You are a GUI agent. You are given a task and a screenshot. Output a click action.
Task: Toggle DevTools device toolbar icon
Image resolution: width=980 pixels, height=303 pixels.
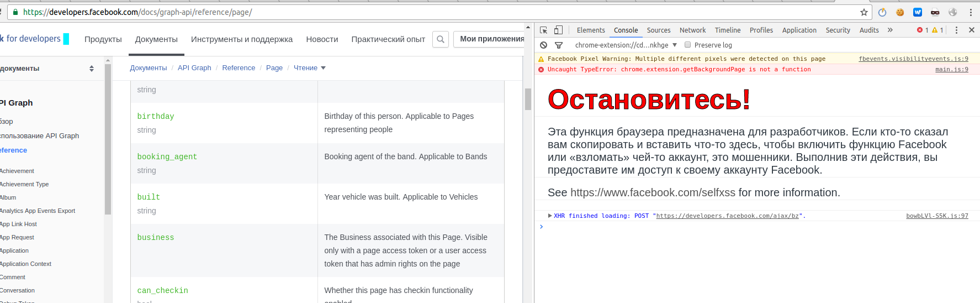(559, 30)
